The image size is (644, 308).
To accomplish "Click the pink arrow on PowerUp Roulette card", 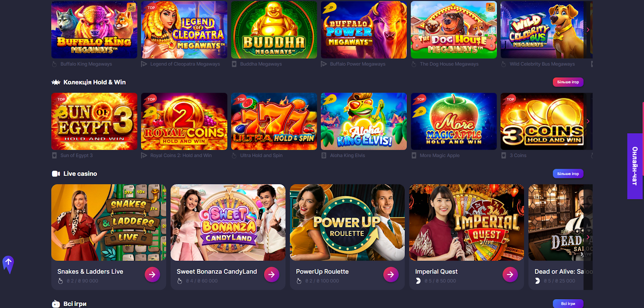I will click(x=391, y=275).
